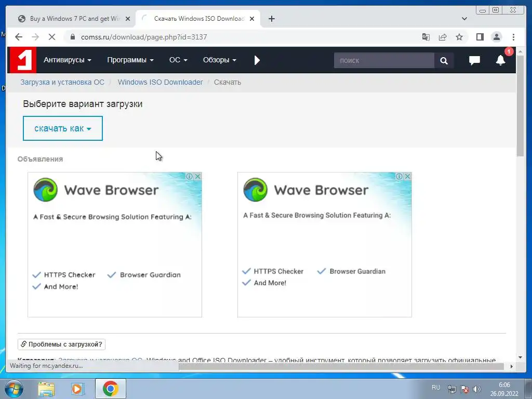The height and width of the screenshot is (399, 532).
Task: Expand the ОС menu
Action: coord(178,60)
